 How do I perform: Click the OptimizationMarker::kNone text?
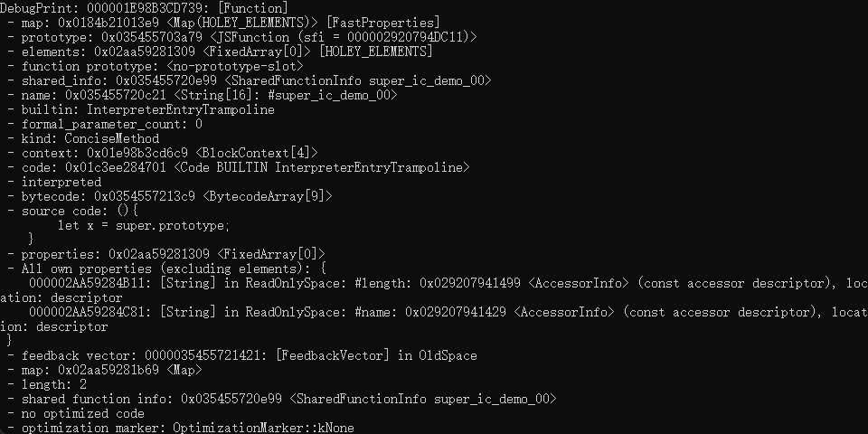pyautogui.click(x=263, y=428)
